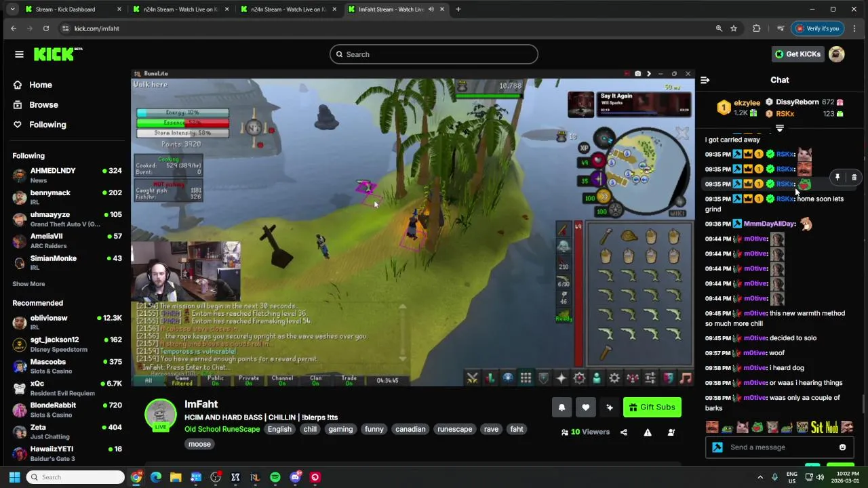Insert the Sit emote from quick emotes
The image size is (868, 488).
[816, 427]
